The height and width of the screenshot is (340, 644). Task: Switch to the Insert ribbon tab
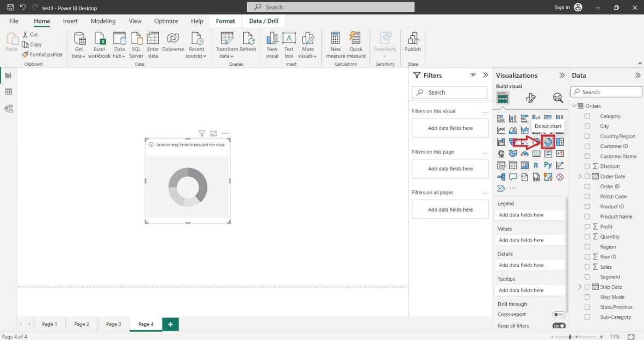70,21
